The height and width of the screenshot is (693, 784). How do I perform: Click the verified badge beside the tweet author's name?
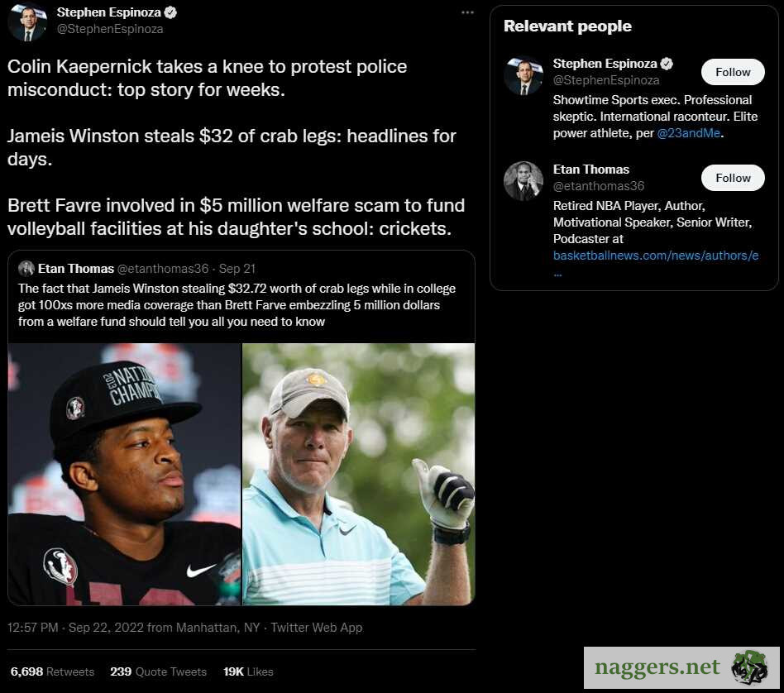(x=171, y=12)
